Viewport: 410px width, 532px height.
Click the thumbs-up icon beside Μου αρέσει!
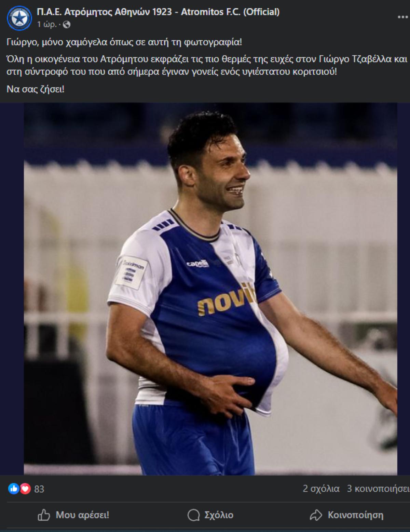[44, 515]
